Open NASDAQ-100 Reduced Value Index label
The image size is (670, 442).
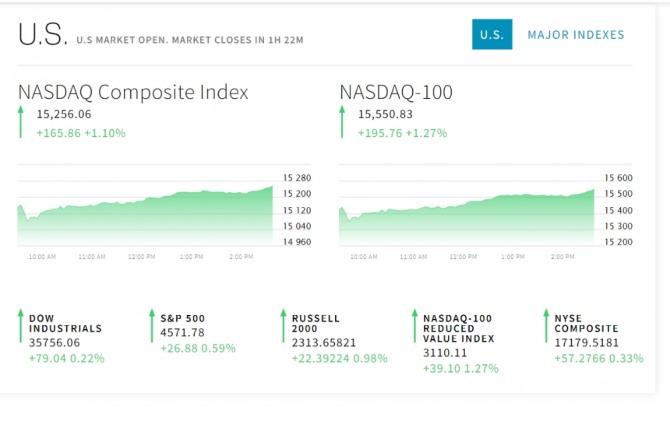458,329
